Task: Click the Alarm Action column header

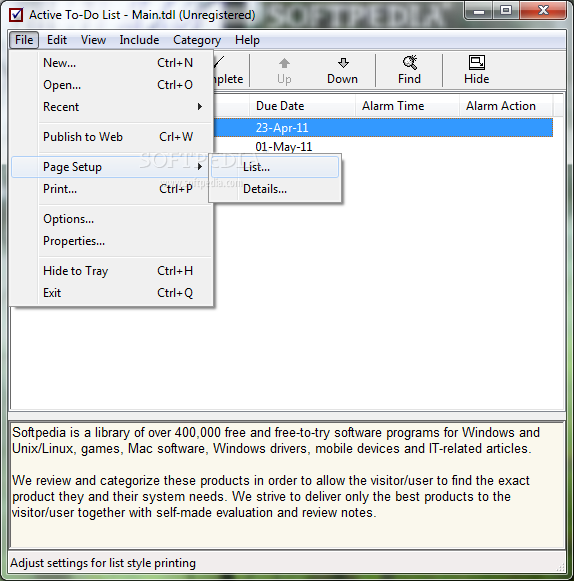Action: (506, 106)
